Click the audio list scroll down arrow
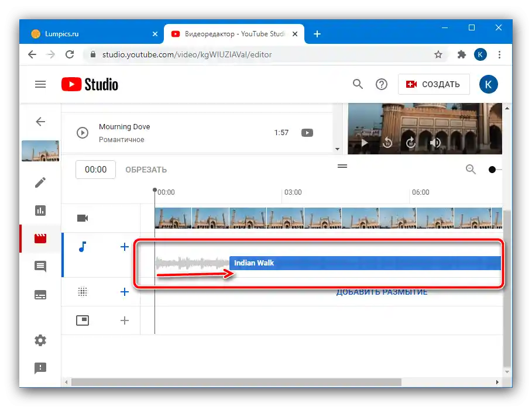This screenshot has height=407, width=532. point(337,149)
